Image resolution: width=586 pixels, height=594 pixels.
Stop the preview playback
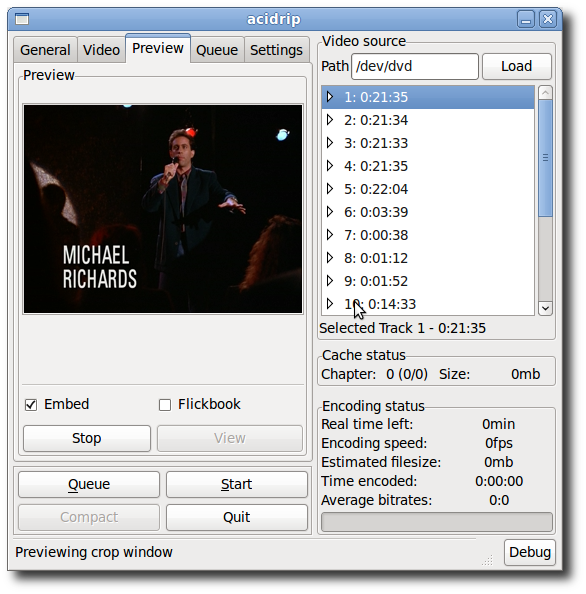(87, 438)
